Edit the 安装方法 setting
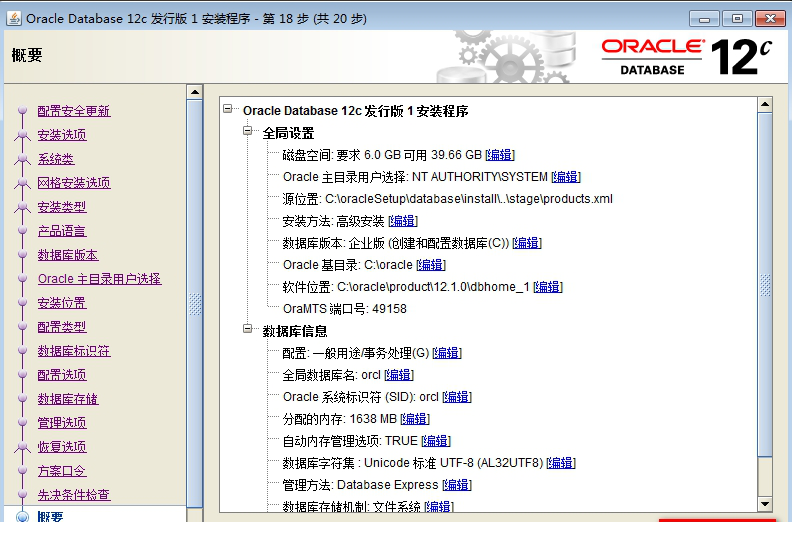This screenshot has height=542, width=792. coord(403,221)
